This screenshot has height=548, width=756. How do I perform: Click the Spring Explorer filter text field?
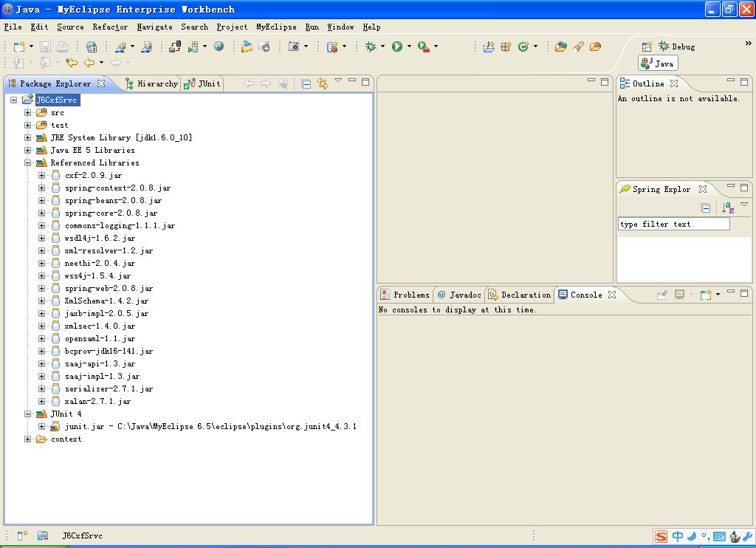[x=673, y=224]
